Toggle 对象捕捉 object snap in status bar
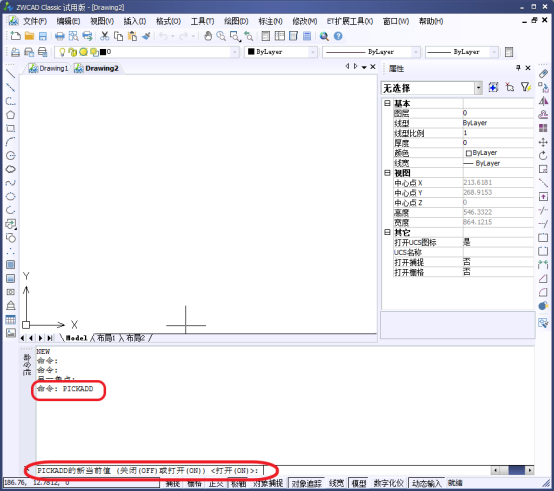This screenshot has height=491, width=554. point(268,483)
